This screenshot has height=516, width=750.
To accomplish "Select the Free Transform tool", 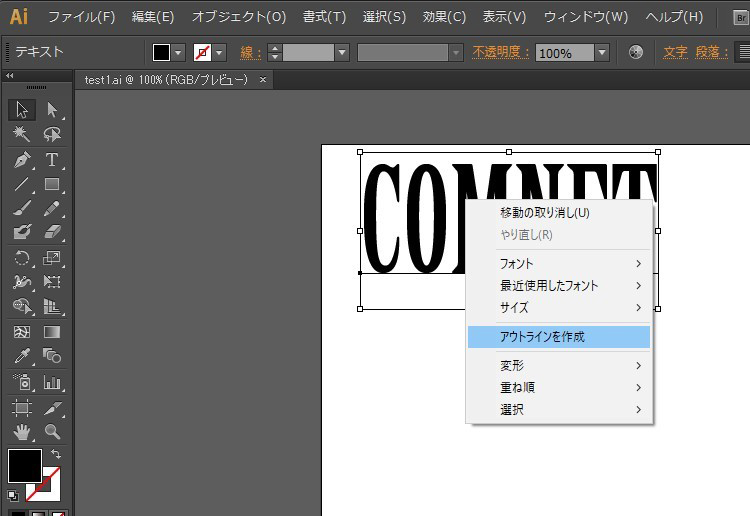I will [x=52, y=282].
